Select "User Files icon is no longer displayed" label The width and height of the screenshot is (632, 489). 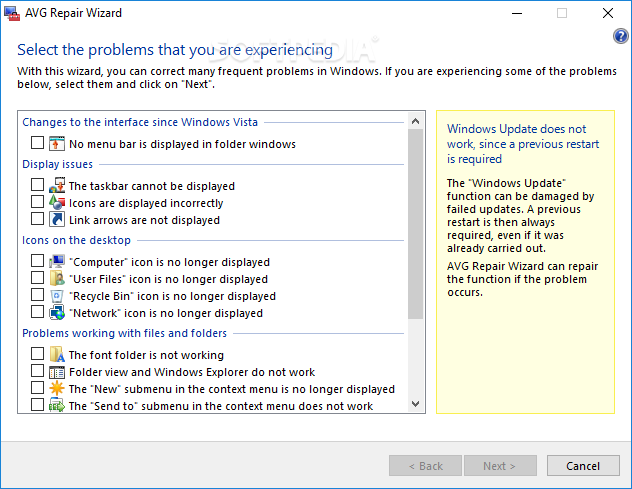pos(168,279)
